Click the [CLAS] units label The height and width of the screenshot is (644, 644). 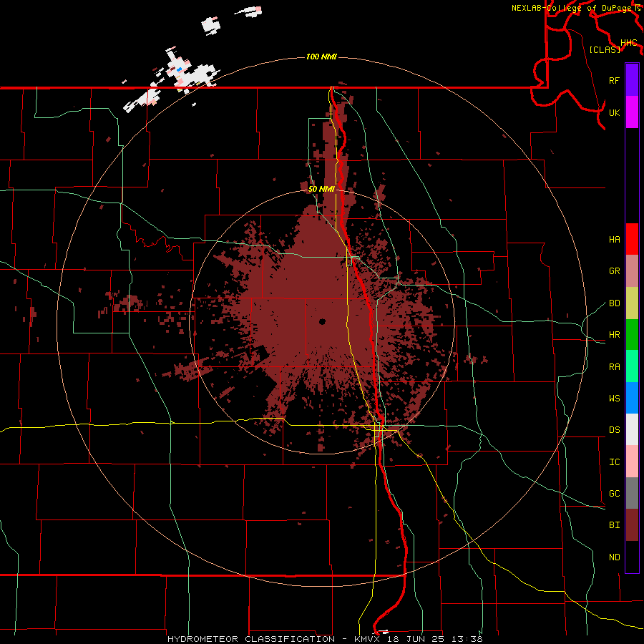(x=605, y=49)
